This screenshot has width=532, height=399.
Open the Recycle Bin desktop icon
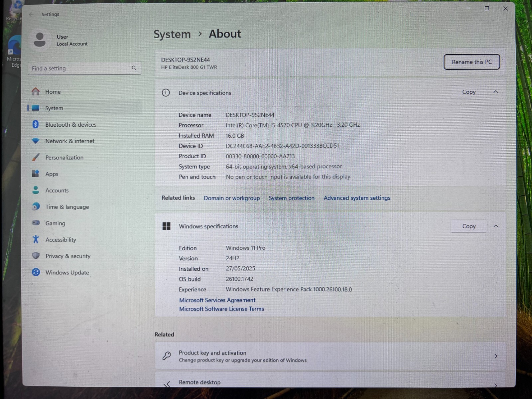(14, 11)
